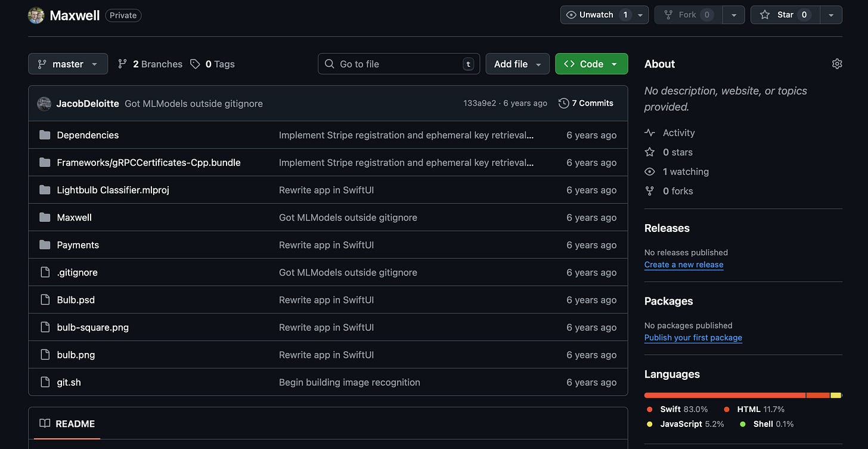Click Create a new release link

[x=684, y=265]
